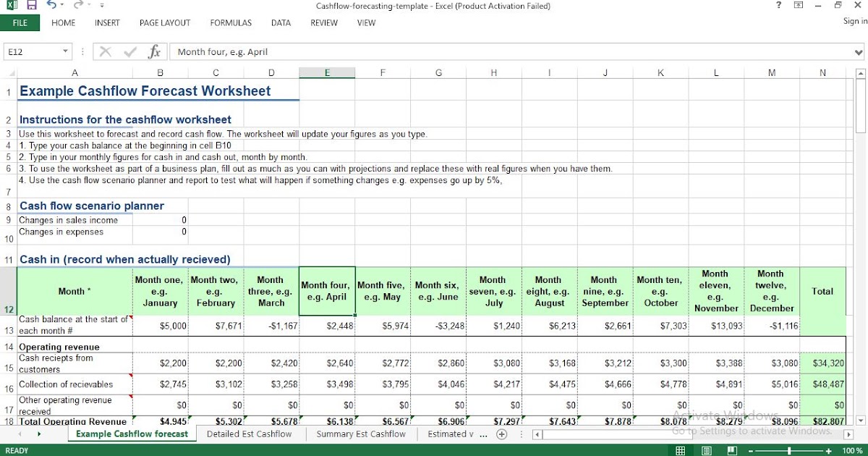The width and height of the screenshot is (868, 456).
Task: Open the Customize Quick Access Toolbar dropdown
Action: click(102, 6)
